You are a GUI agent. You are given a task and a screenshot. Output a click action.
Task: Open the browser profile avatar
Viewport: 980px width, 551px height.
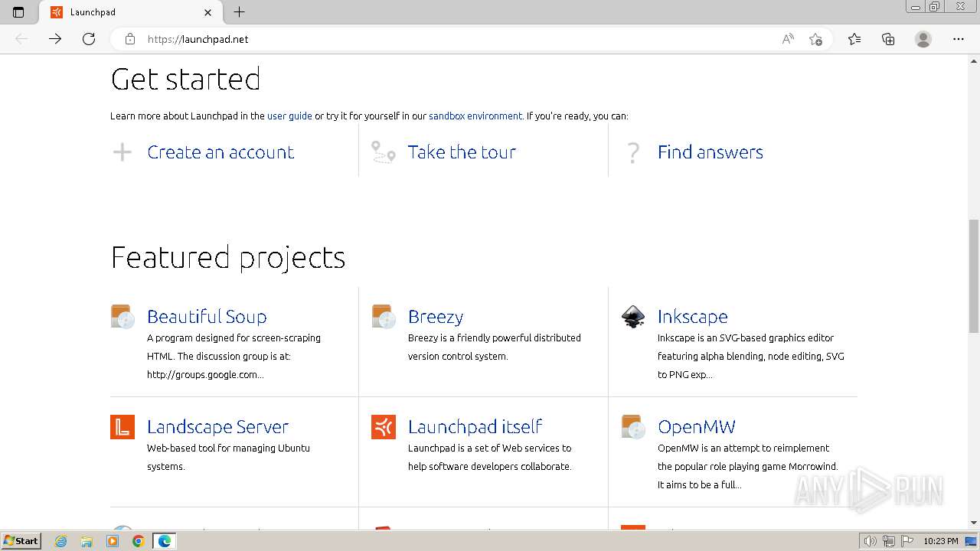tap(923, 39)
